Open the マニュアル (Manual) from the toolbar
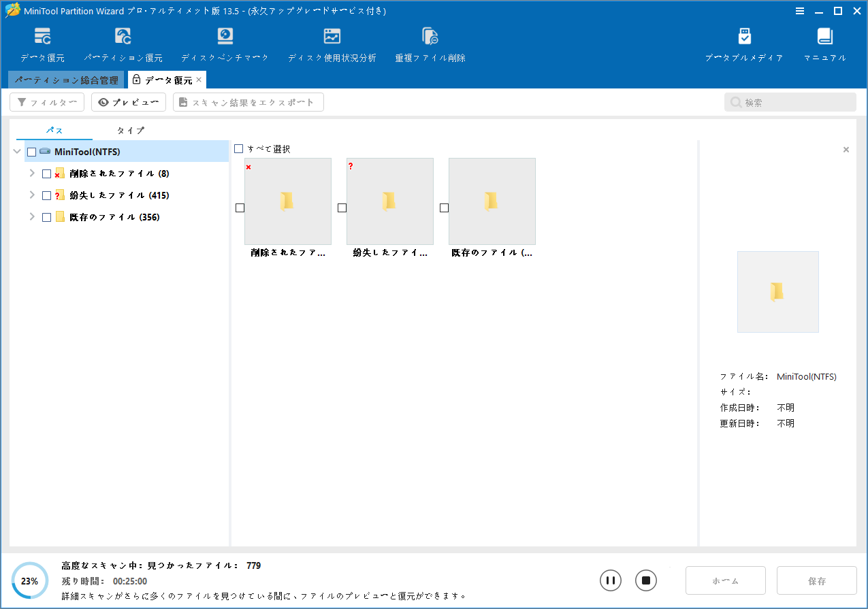Viewport: 868px width, 609px height. tap(824, 43)
